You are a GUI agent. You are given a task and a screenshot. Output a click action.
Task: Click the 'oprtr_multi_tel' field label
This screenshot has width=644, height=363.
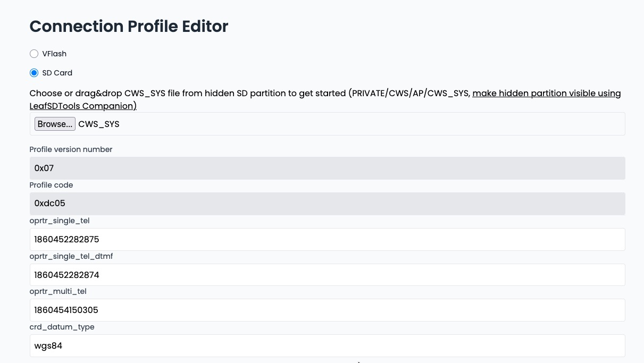tap(58, 291)
